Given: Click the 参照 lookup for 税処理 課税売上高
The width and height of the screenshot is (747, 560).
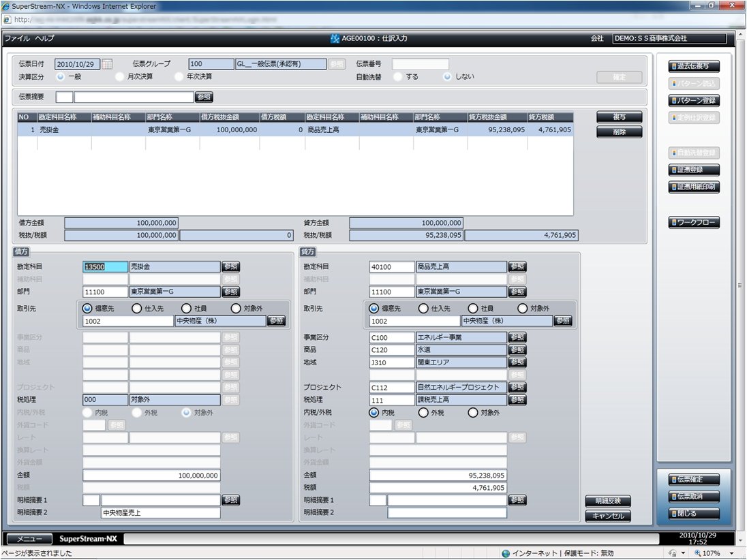Looking at the screenshot, I should (x=517, y=400).
